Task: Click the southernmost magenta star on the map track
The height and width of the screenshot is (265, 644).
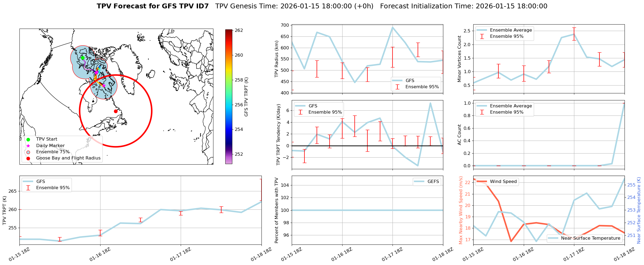Action: pyautogui.click(x=104, y=86)
